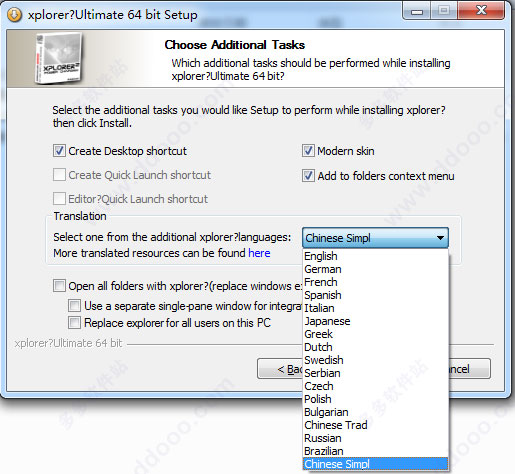The width and height of the screenshot is (515, 474).
Task: Toggle Editor Quick Launch shortcut checkbox
Action: click(x=59, y=199)
